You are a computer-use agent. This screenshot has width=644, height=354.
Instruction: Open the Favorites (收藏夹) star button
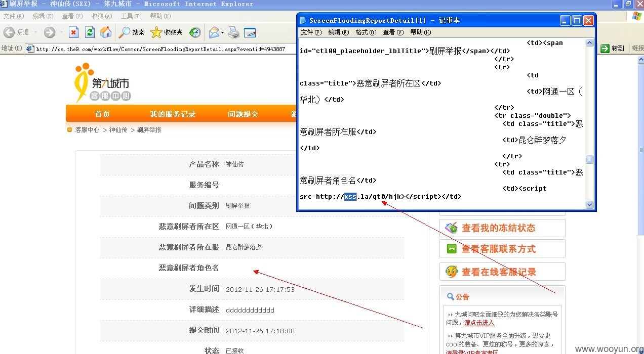coord(167,32)
